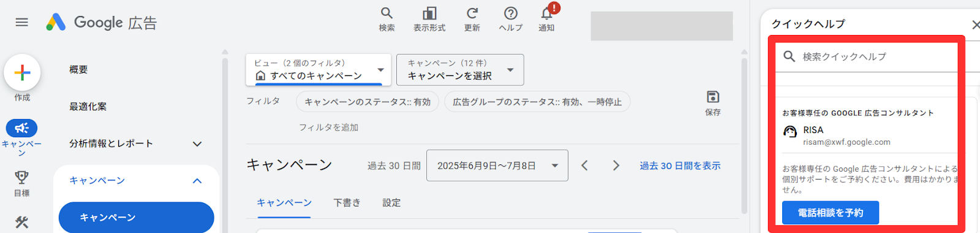Open the tools wrench sidebar icon
This screenshot has height=233, width=980.
pyautogui.click(x=22, y=222)
